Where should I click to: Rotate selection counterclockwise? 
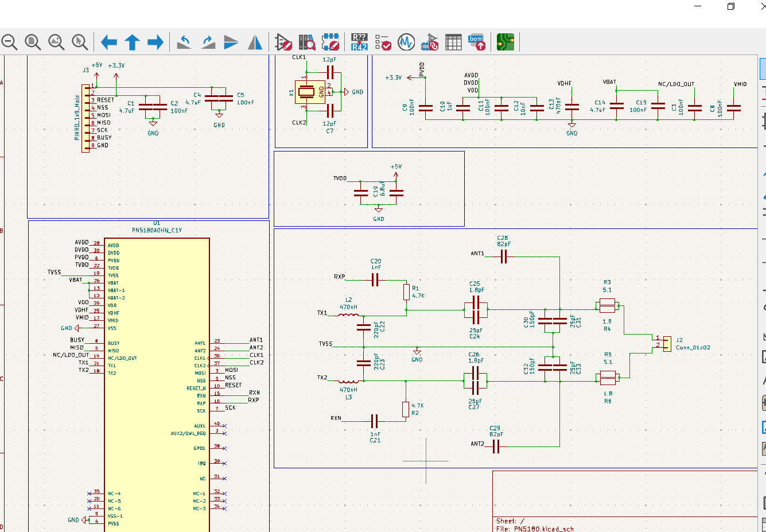[184, 42]
